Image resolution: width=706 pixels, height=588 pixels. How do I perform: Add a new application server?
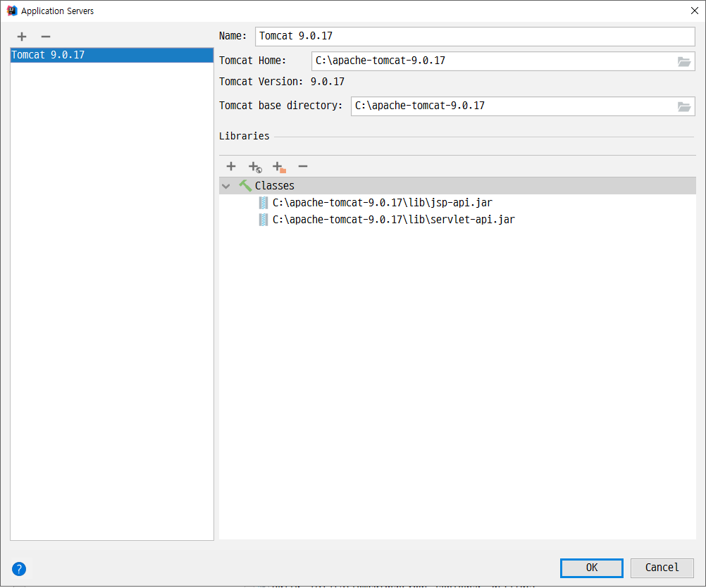point(22,37)
